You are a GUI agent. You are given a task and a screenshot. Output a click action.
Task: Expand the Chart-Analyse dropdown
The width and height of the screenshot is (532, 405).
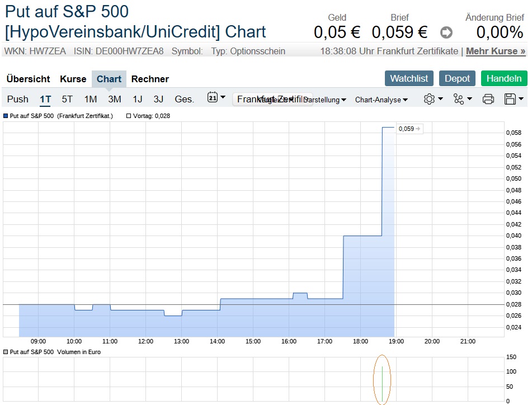pyautogui.click(x=382, y=100)
